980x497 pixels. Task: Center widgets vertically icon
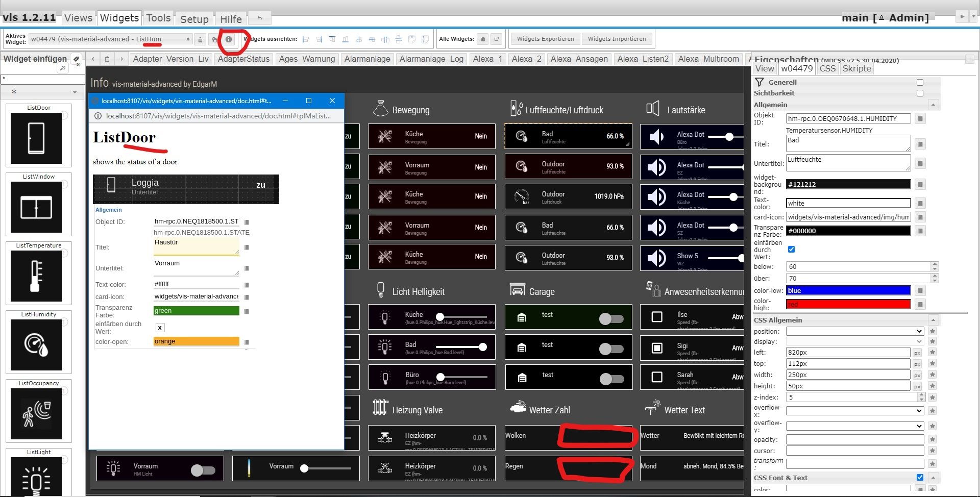coord(359,39)
